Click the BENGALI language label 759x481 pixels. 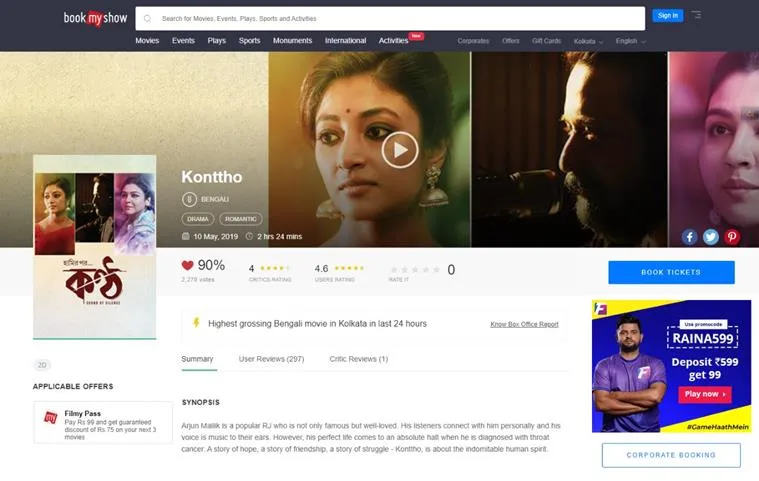pyautogui.click(x=214, y=199)
